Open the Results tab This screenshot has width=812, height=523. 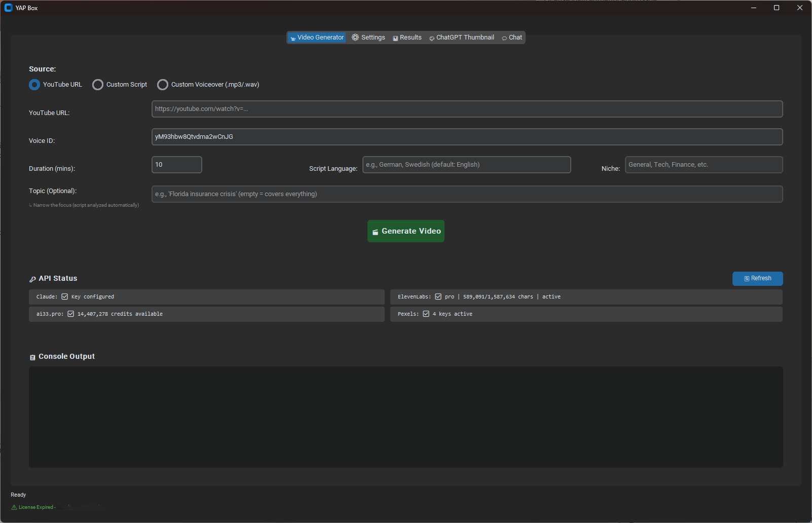[x=407, y=38]
